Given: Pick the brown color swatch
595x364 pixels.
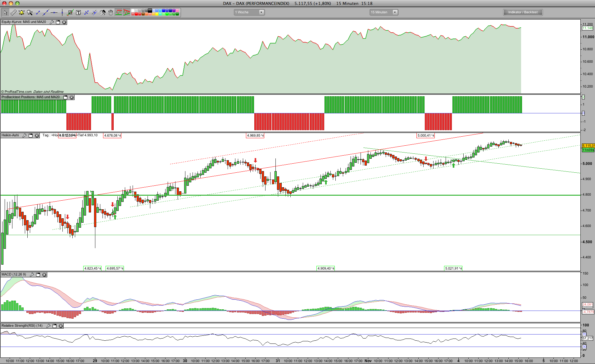Looking at the screenshot, I should (143, 14).
